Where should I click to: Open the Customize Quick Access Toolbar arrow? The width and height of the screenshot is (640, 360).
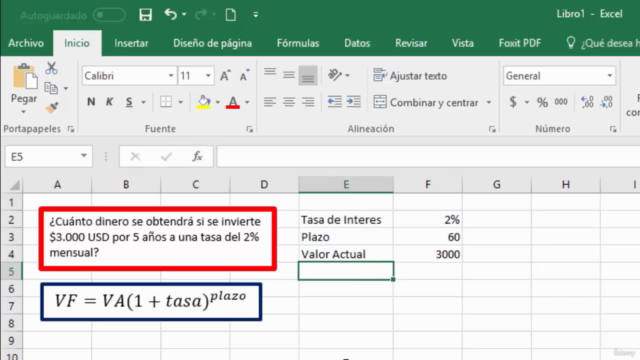pyautogui.click(x=256, y=15)
